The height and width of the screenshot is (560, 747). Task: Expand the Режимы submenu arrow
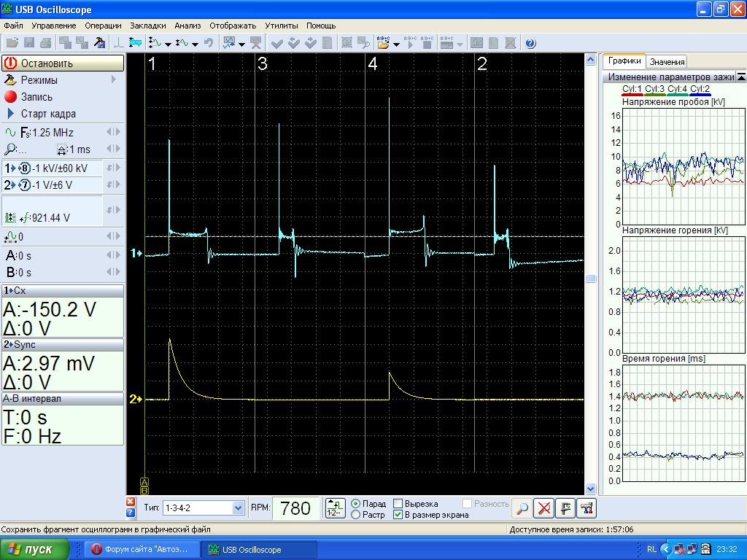114,80
